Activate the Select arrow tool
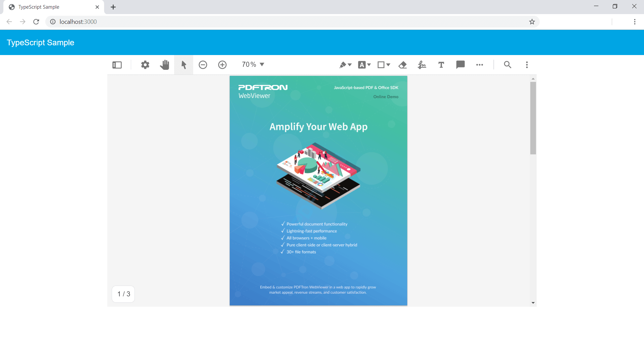This screenshot has width=644, height=345. [x=183, y=65]
